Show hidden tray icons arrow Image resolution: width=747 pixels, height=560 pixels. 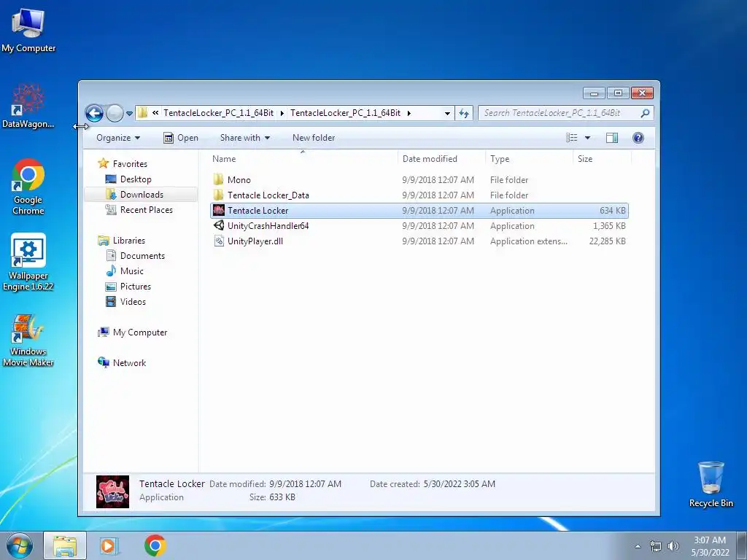click(x=638, y=546)
